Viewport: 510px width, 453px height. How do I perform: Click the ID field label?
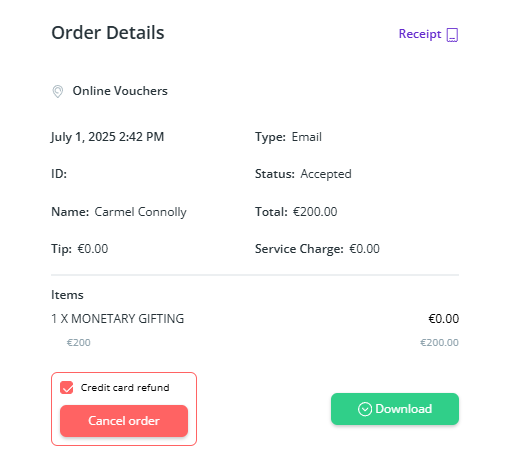point(59,174)
